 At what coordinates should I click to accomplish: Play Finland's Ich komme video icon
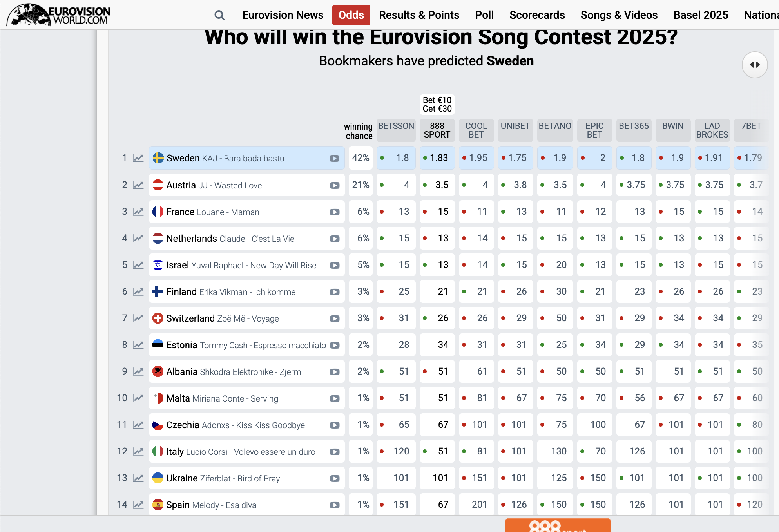(x=334, y=292)
